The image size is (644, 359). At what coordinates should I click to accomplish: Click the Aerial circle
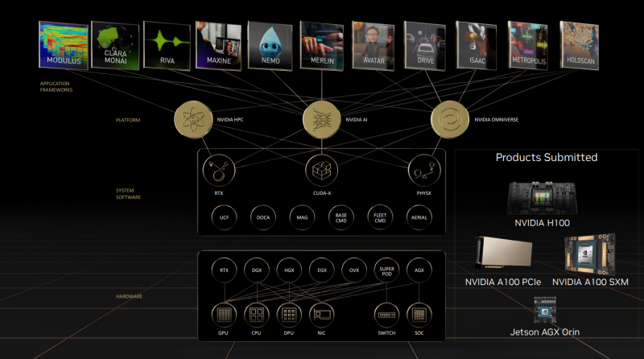[419, 217]
